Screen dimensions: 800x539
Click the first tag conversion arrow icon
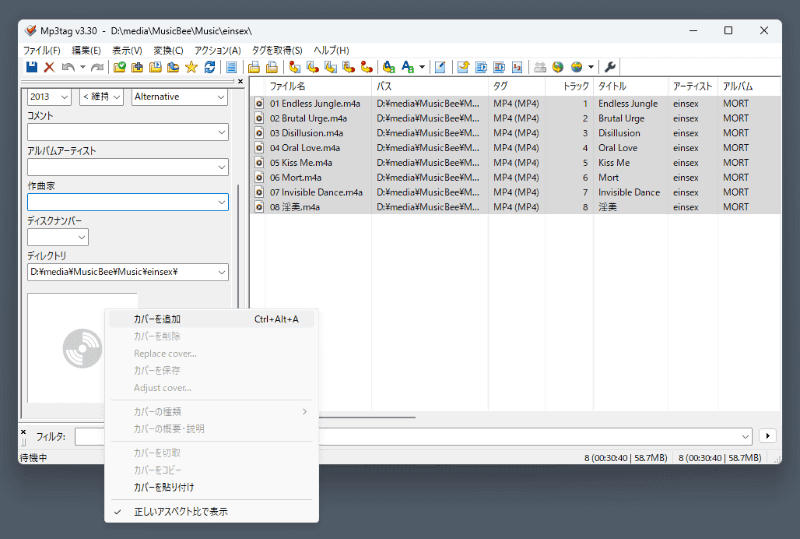coord(294,67)
